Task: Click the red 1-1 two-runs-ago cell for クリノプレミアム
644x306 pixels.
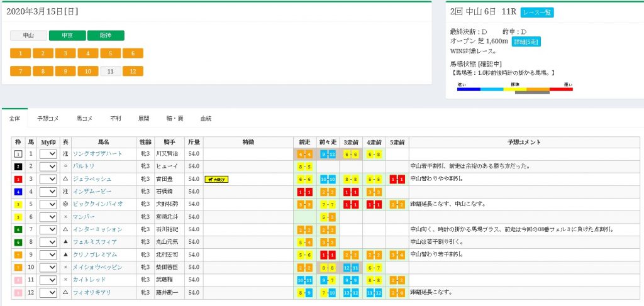Action: (x=328, y=254)
